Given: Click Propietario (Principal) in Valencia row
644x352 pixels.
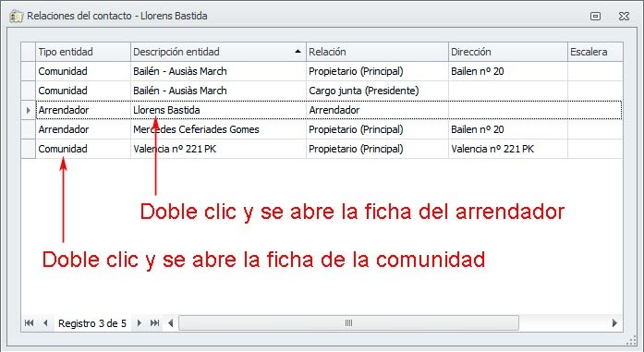Looking at the screenshot, I should 377,149.
